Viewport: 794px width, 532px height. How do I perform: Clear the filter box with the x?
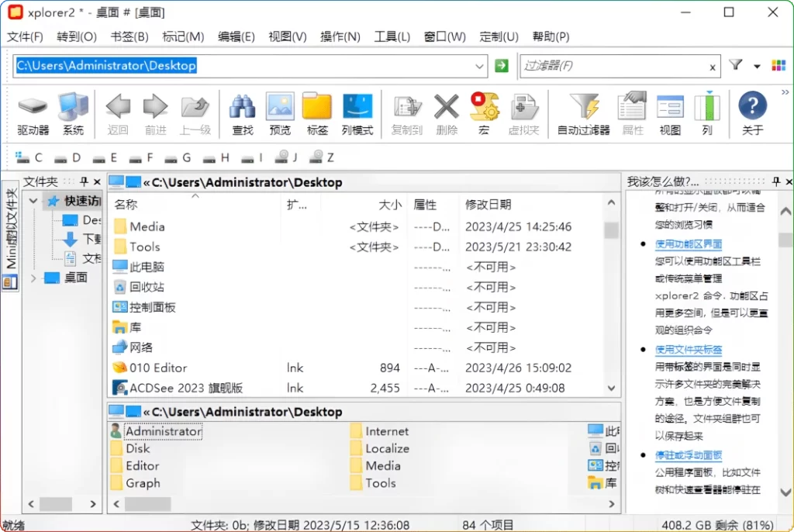[x=712, y=67]
